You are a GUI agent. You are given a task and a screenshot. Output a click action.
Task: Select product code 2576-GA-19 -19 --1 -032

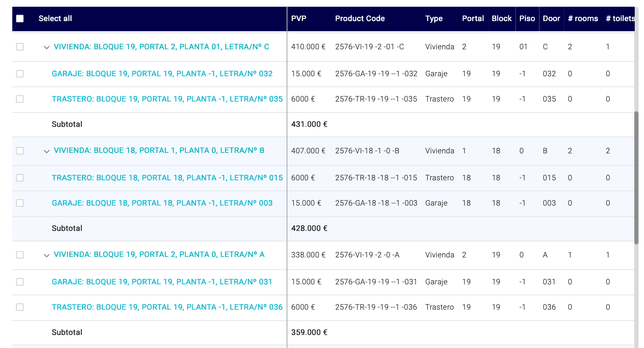pos(376,74)
